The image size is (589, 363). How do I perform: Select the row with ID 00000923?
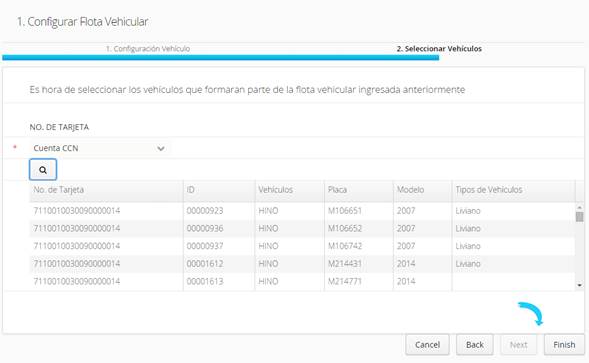(x=302, y=211)
